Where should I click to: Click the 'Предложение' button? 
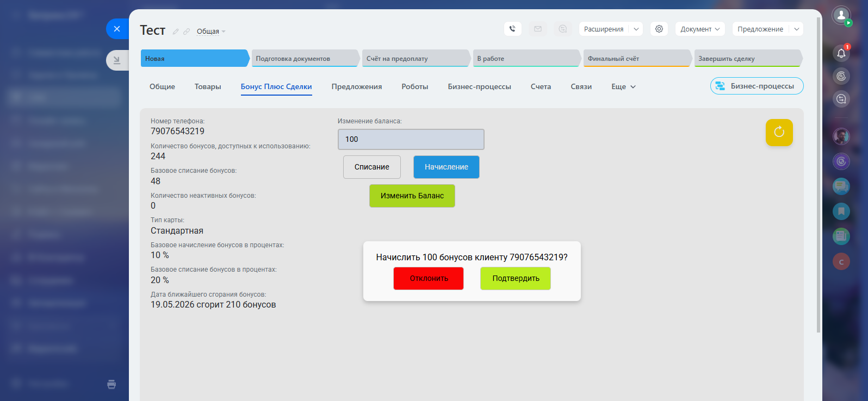[760, 29]
